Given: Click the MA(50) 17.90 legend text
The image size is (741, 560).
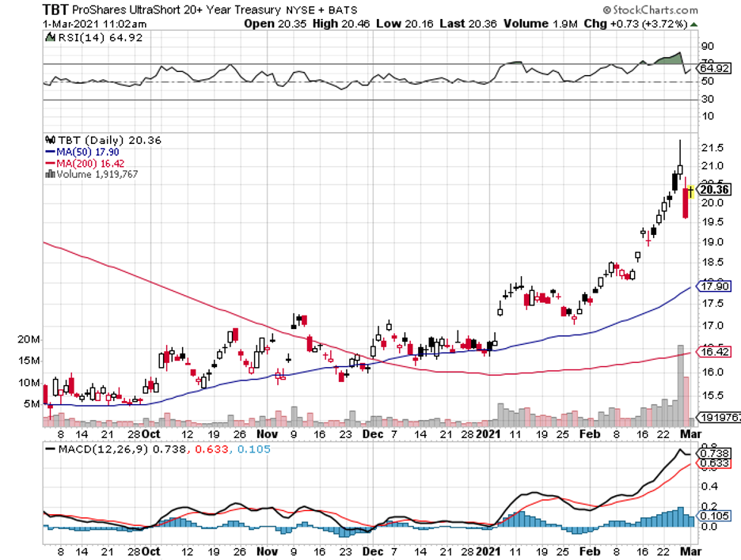Looking at the screenshot, I should (x=88, y=152).
